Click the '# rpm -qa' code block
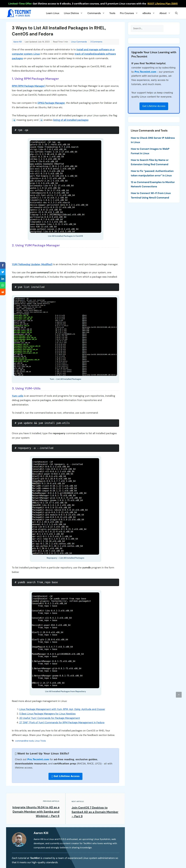Screen dimensions: 186x868 pos(65,130)
